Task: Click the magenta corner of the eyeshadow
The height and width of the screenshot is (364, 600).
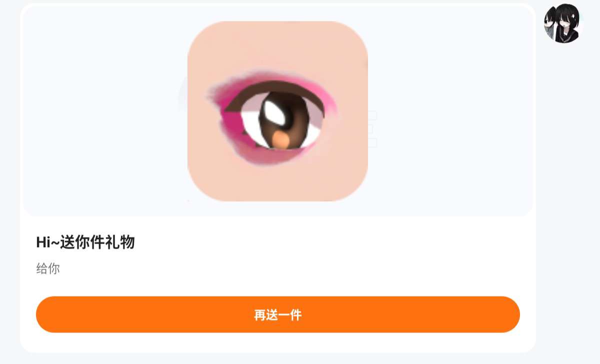Action: [231, 121]
